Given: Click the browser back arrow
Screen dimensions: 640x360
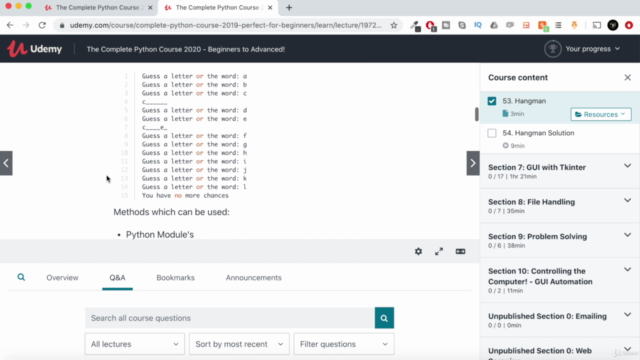Looking at the screenshot, I should 10,25.
